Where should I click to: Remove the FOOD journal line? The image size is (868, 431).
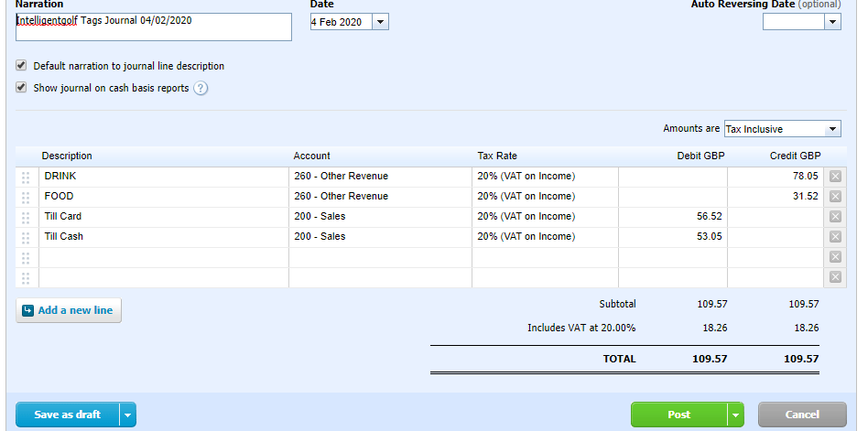pyautogui.click(x=835, y=197)
